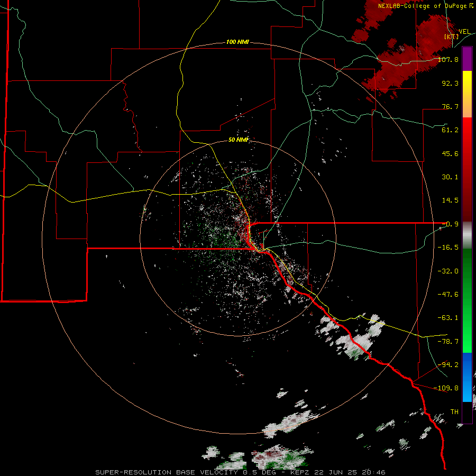Viewport: 476px width, 476px height.
Task: Pick the purple segment of the velocity bar
Action: point(467,59)
